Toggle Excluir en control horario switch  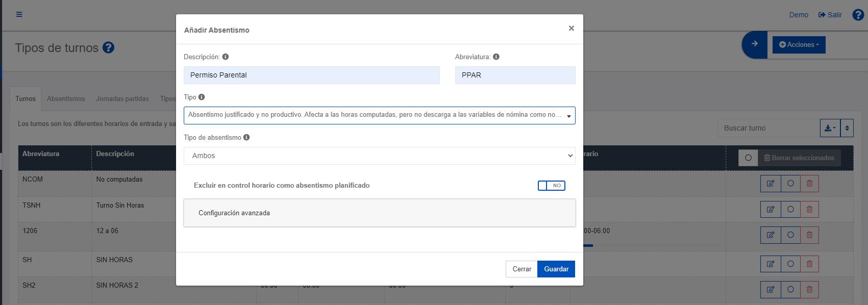coord(551,186)
